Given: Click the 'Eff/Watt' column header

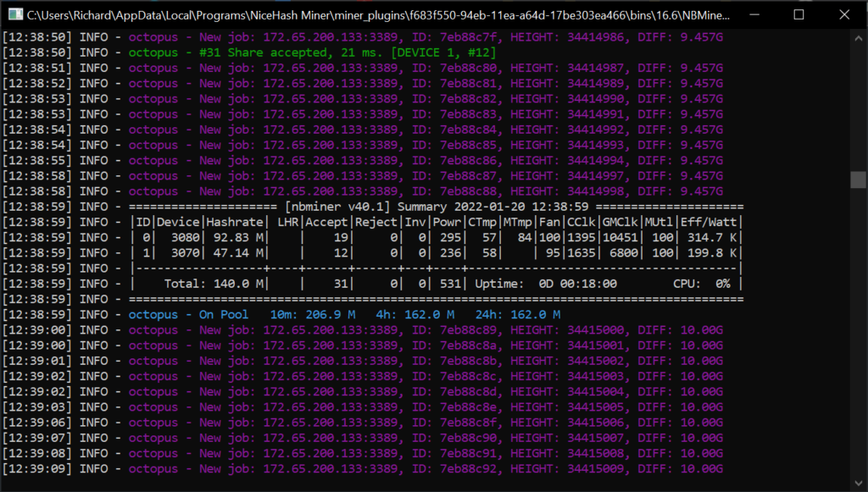Looking at the screenshot, I should pyautogui.click(x=709, y=222).
